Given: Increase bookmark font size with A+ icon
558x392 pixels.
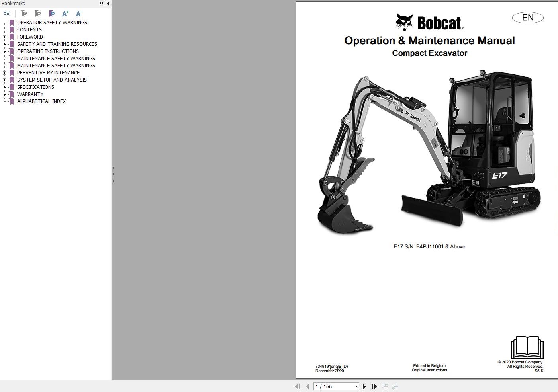Looking at the screenshot, I should coord(65,14).
